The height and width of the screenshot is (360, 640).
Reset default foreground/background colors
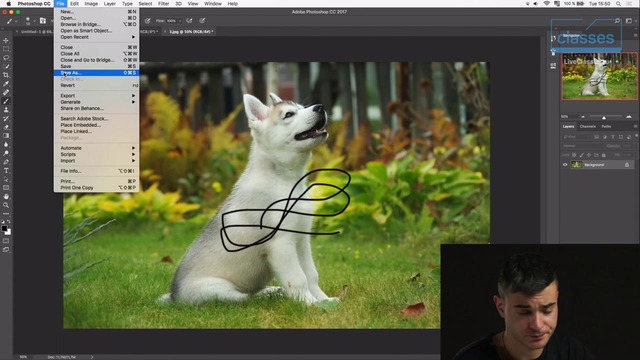pos(3,222)
